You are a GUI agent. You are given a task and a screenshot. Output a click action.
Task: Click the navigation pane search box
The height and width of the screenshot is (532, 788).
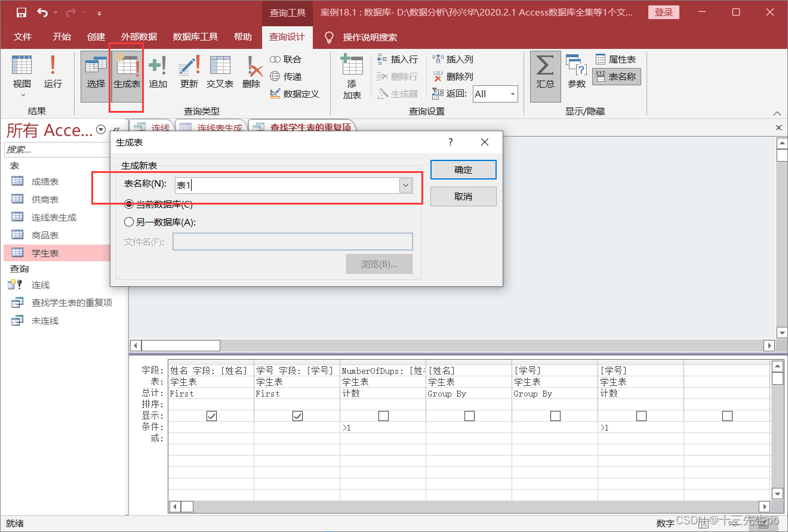58,149
